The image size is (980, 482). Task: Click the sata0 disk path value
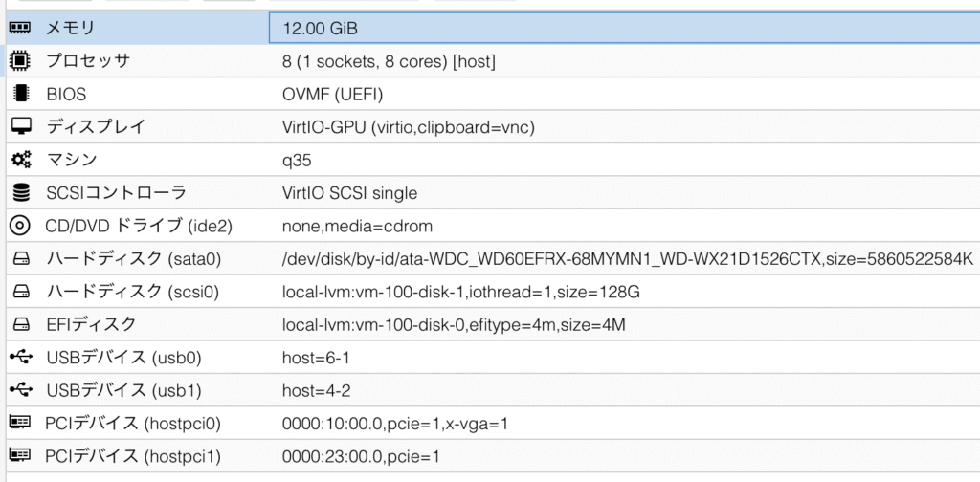627,259
